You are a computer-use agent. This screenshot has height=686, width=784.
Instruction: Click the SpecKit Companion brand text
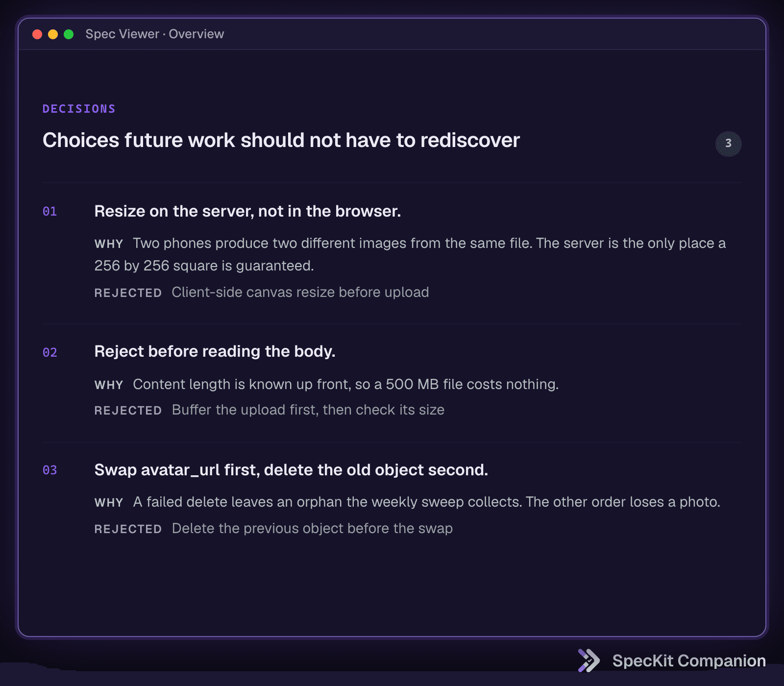coord(689,661)
